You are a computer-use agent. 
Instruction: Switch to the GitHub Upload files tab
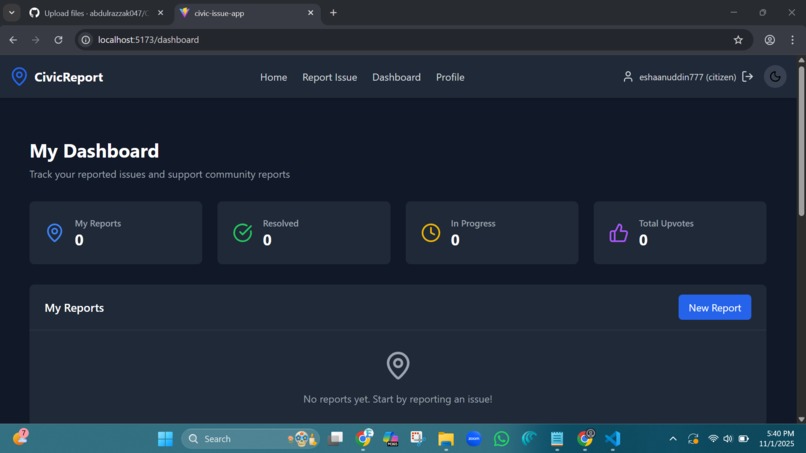96,13
